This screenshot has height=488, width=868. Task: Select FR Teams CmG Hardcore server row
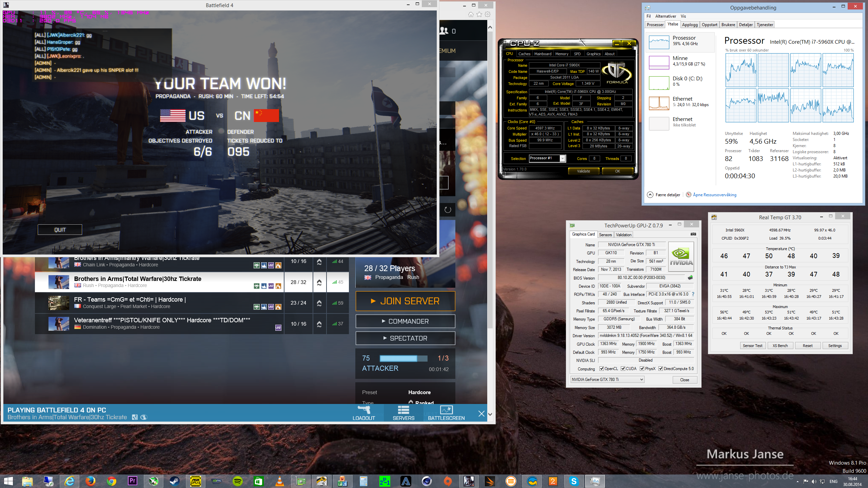(192, 303)
